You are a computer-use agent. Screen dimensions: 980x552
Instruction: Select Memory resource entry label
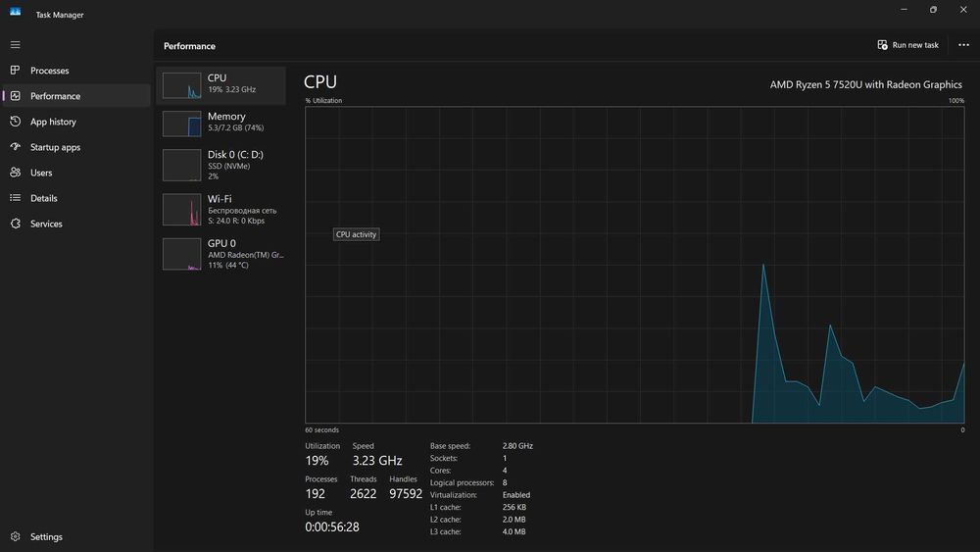click(226, 117)
